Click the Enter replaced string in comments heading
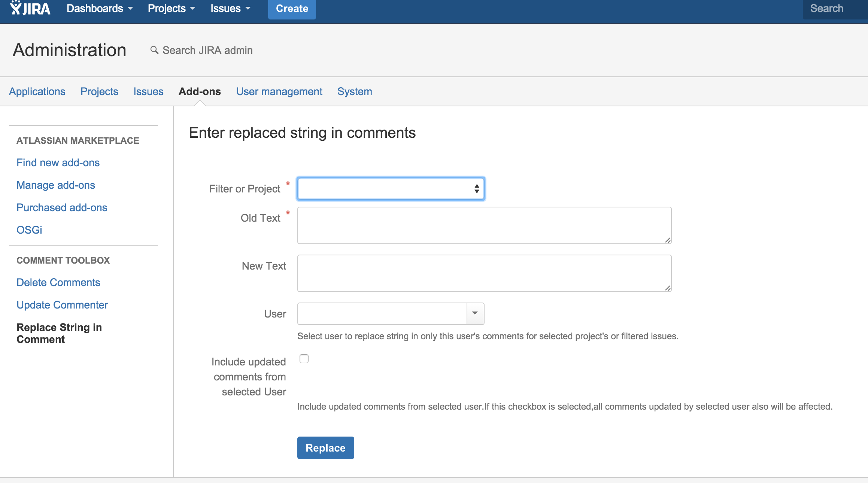 point(302,133)
